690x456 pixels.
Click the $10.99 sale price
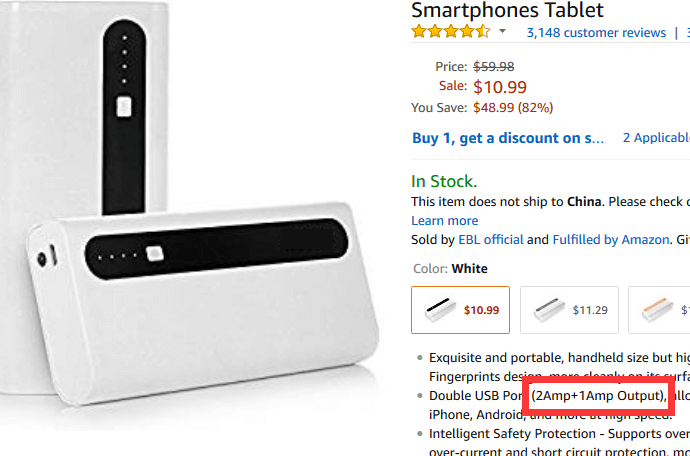[500, 87]
